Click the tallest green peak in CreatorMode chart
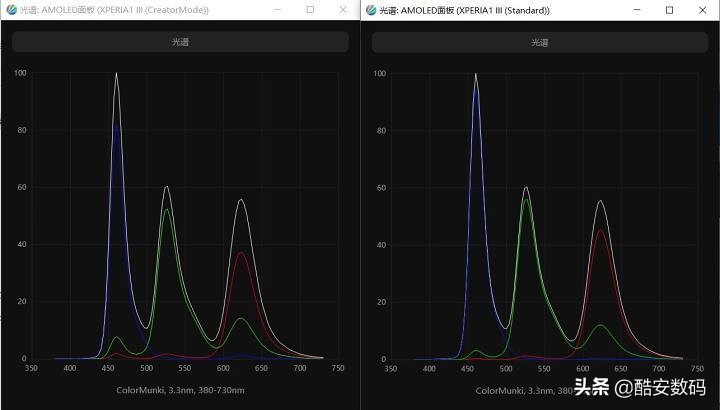Image resolution: width=720 pixels, height=410 pixels. click(x=167, y=210)
